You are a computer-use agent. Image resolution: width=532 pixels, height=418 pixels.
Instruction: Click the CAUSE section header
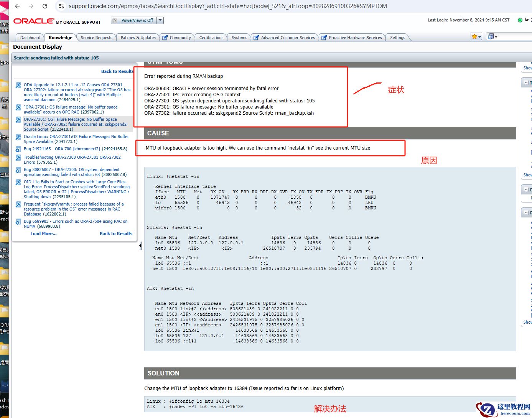[x=330, y=133]
